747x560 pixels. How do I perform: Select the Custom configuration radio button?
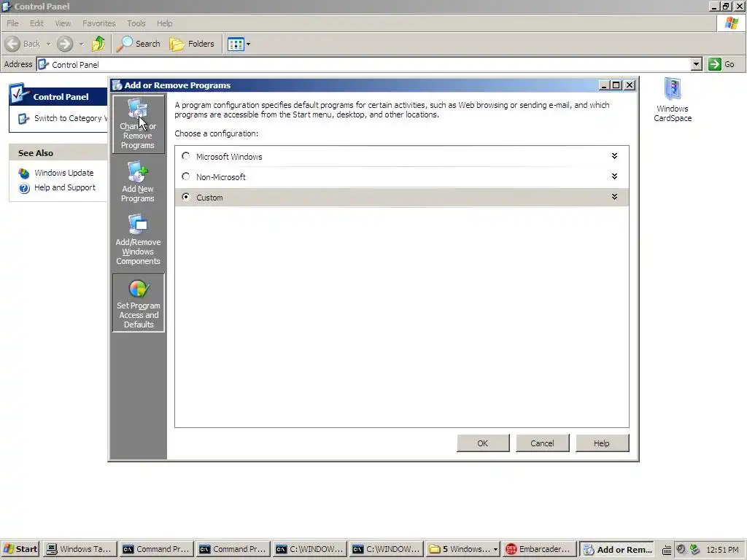tap(186, 197)
